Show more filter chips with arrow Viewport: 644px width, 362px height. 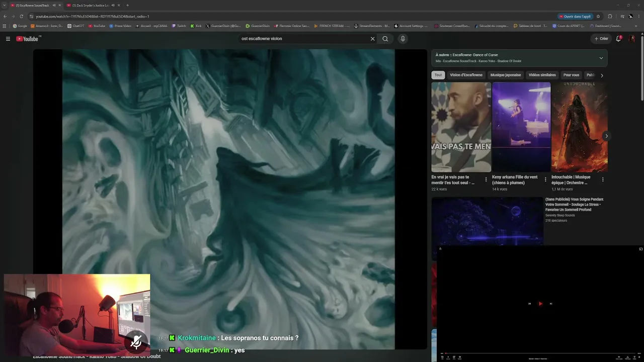[602, 75]
